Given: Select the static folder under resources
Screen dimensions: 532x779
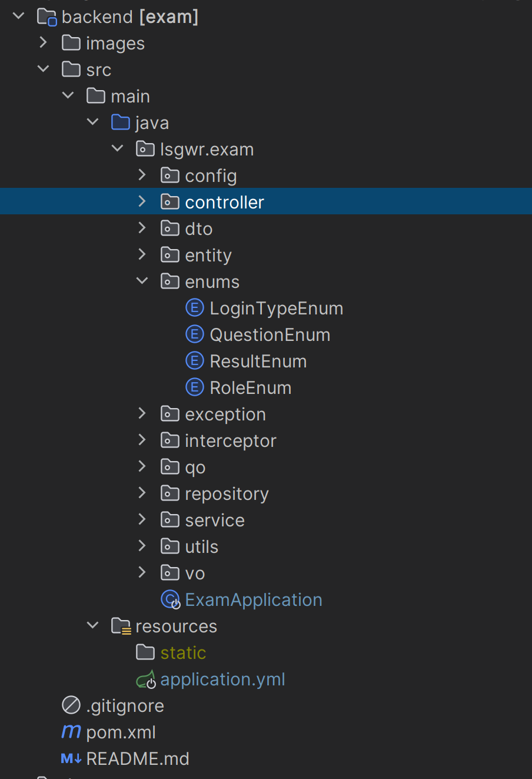Looking at the screenshot, I should (x=183, y=652).
